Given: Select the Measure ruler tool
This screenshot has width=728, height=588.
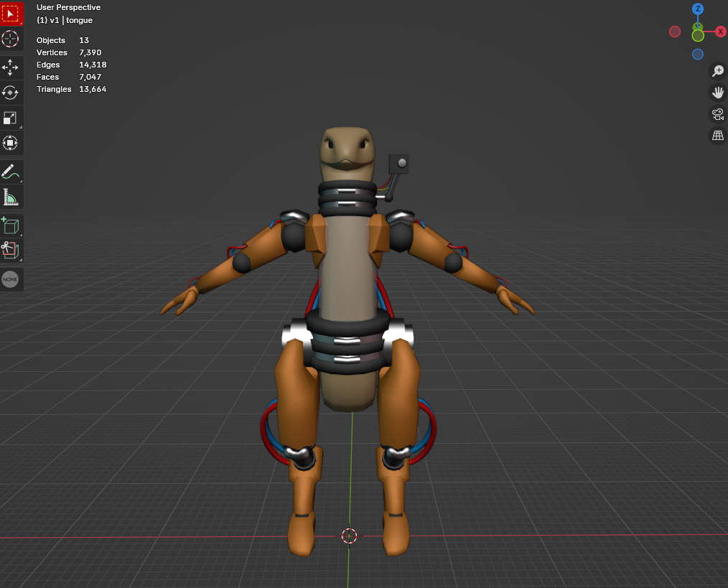Looking at the screenshot, I should [11, 197].
